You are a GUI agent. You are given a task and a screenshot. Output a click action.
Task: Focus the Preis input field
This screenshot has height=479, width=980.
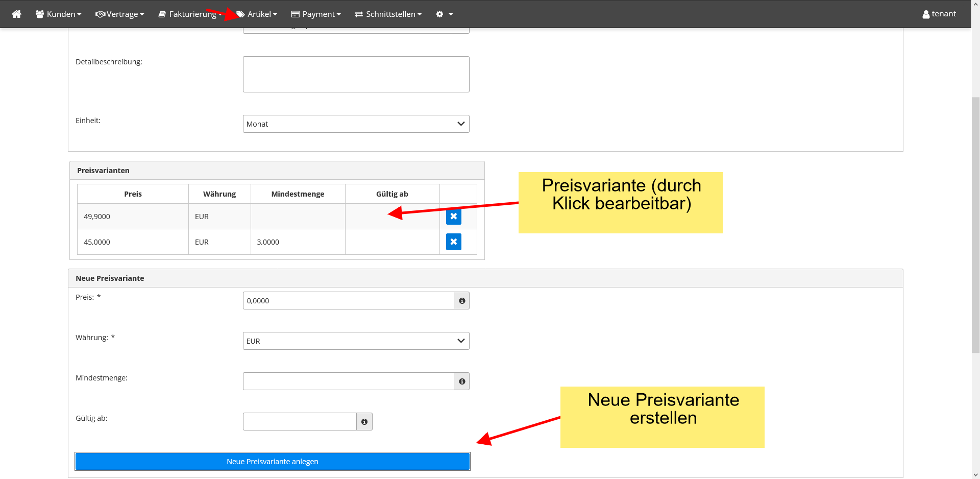pos(348,301)
